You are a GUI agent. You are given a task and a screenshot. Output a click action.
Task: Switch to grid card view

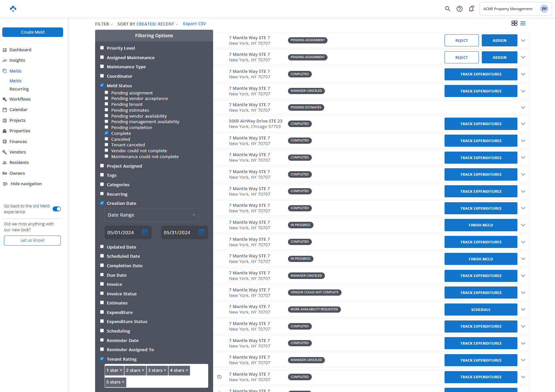pyautogui.click(x=514, y=23)
